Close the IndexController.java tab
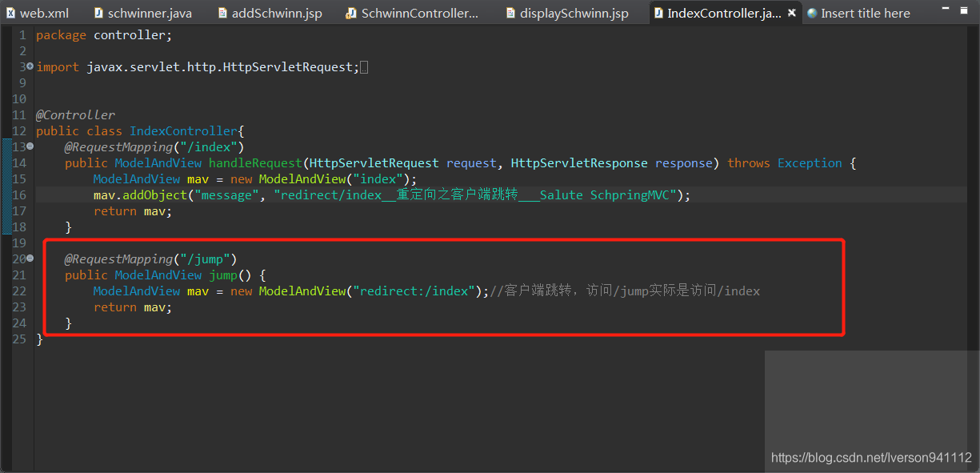Screen dimensions: 980x473 tap(792, 14)
